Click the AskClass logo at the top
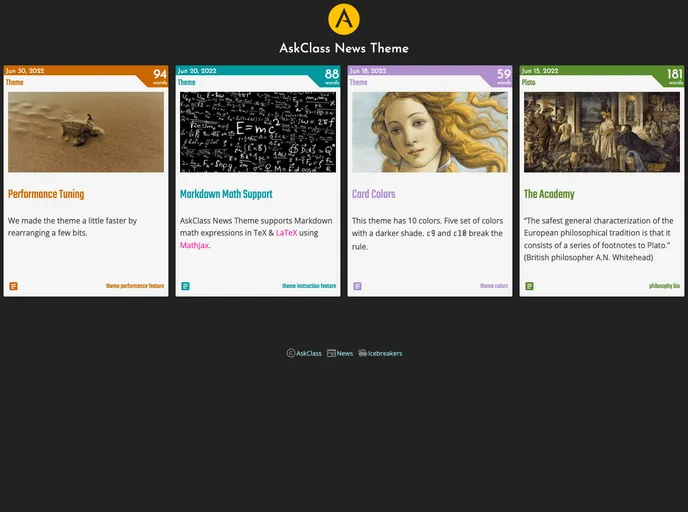The height and width of the screenshot is (512, 688). [343, 19]
